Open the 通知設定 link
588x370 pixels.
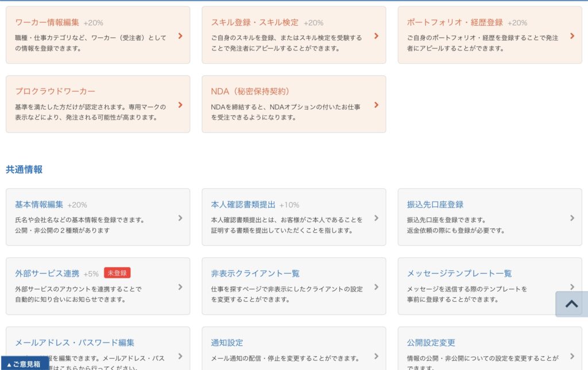[x=227, y=342]
